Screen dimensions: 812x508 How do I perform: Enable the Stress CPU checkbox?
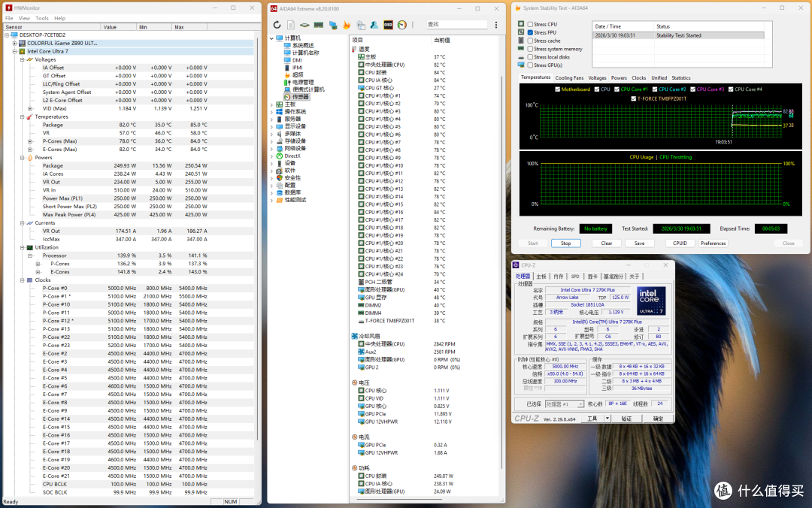530,24
